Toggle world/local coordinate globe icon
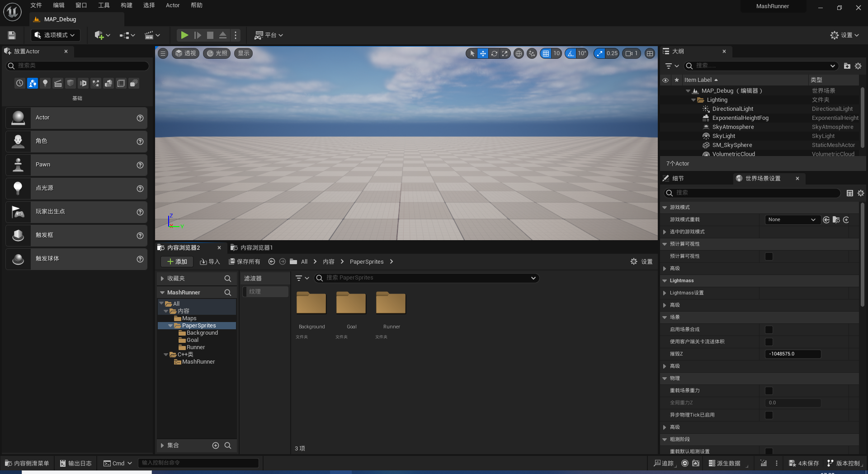Viewport: 868px width, 474px height. click(x=519, y=53)
